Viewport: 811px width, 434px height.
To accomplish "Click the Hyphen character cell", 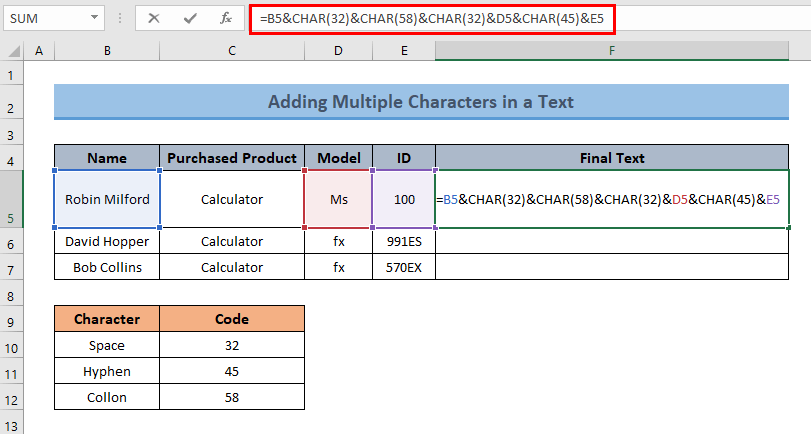I will pos(106,370).
